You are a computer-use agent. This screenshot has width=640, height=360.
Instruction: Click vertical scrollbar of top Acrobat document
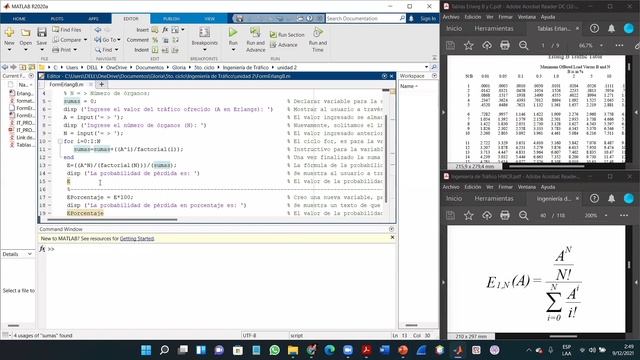pyautogui.click(x=629, y=66)
